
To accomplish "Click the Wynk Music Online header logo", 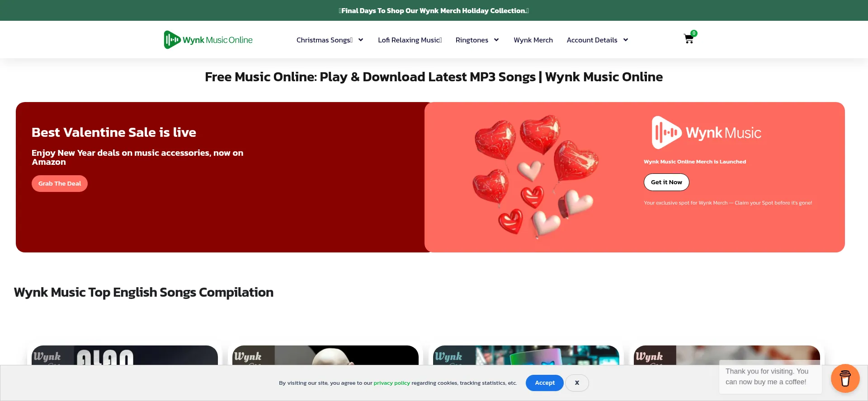I will click(x=208, y=40).
